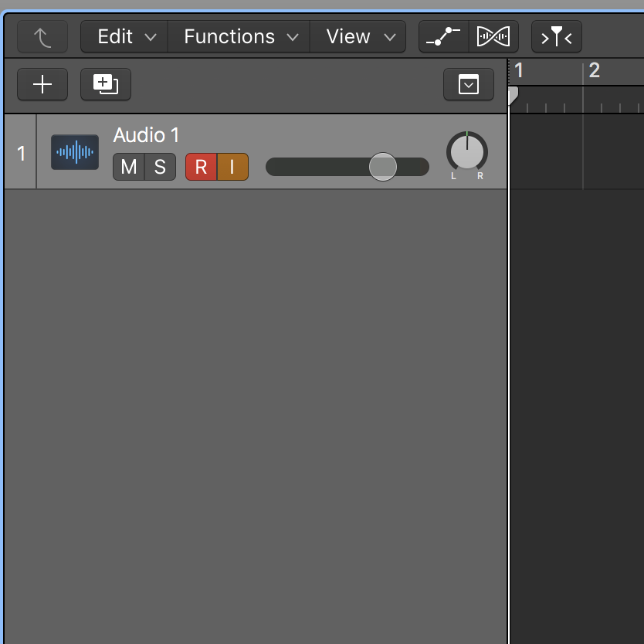Toggle input monitoring on Audio 1
The width and height of the screenshot is (644, 644).
(232, 167)
